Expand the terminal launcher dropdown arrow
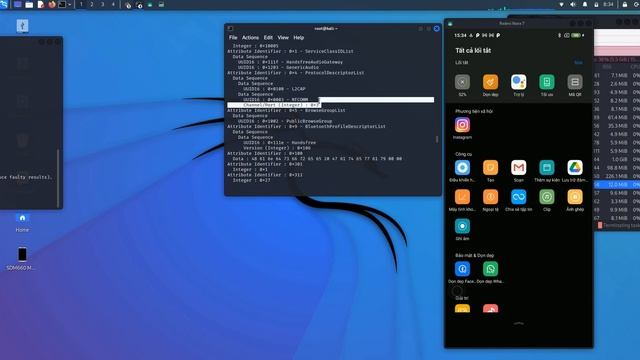The width and height of the screenshot is (640, 360). (x=69, y=4)
